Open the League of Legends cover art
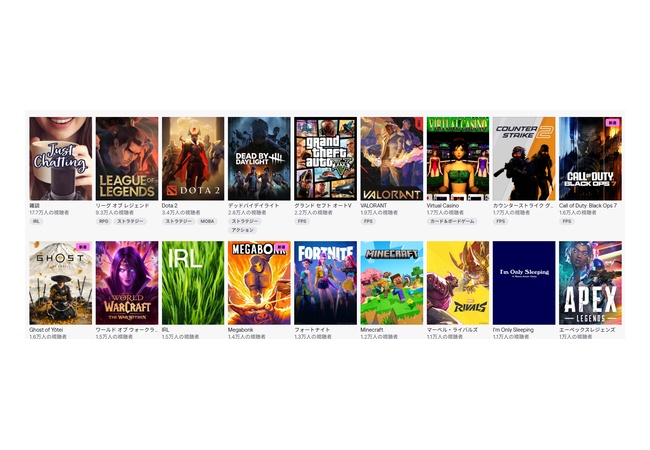The image size is (650, 450). click(x=126, y=158)
